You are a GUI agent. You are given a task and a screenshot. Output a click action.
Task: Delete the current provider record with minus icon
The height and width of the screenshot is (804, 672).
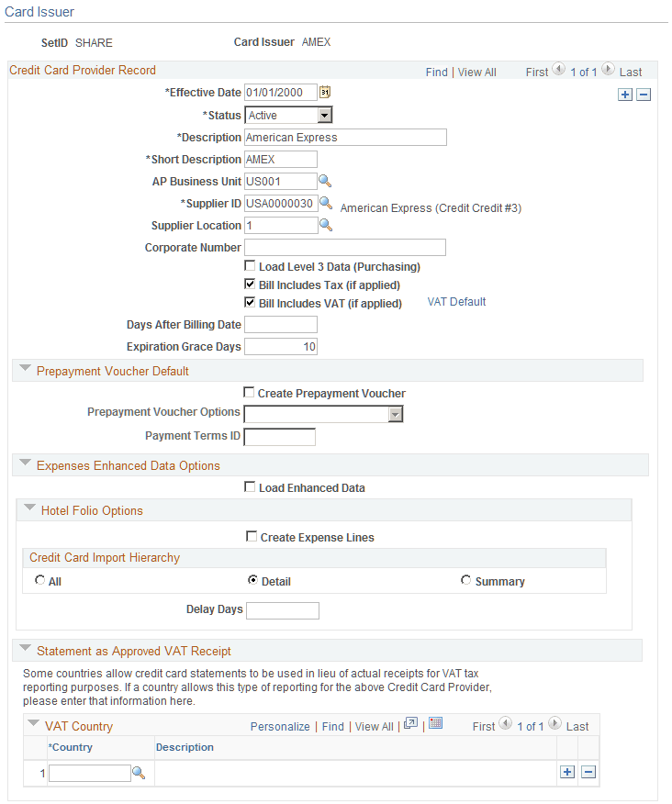click(x=644, y=95)
